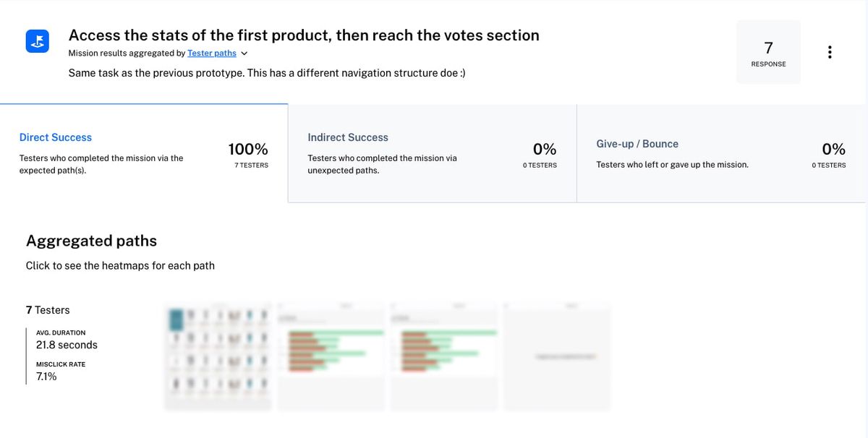Viewport: 868px width, 438px height.
Task: Click the 0% Indirect Success value
Action: click(x=545, y=150)
